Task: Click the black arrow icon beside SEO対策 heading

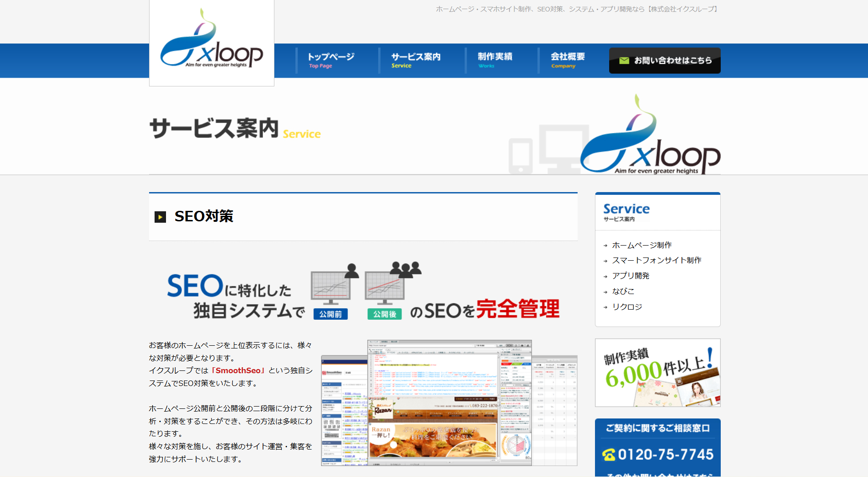Action: tap(160, 217)
